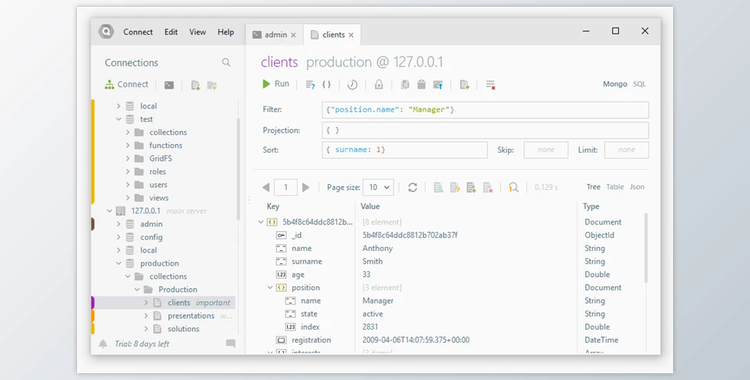Collapse the Production folder node
The height and width of the screenshot is (380, 750).
137,290
